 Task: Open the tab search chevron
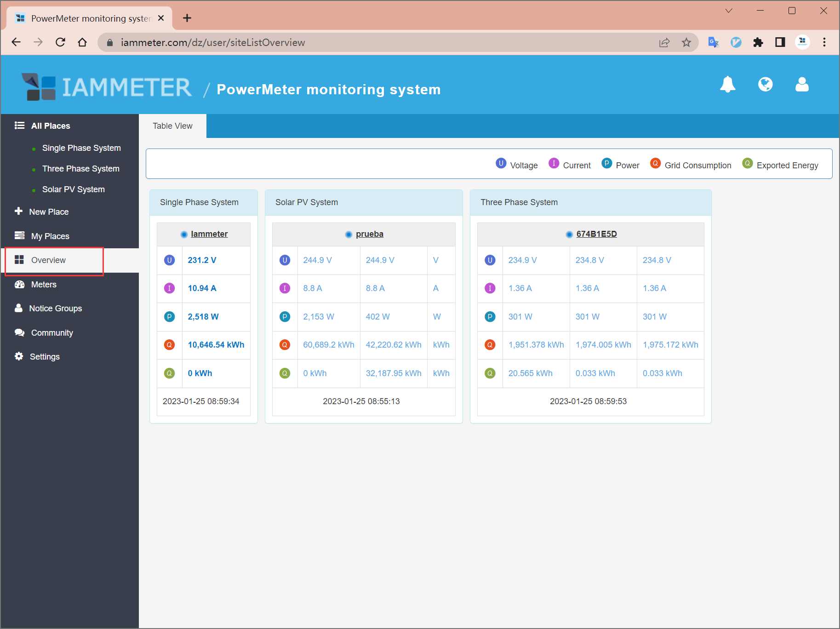point(729,11)
